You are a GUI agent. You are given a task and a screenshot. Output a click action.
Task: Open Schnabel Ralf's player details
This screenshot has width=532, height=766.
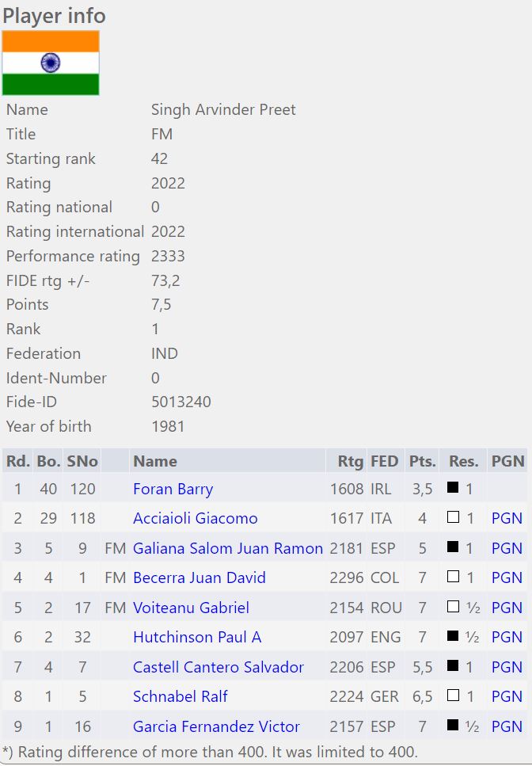click(180, 697)
